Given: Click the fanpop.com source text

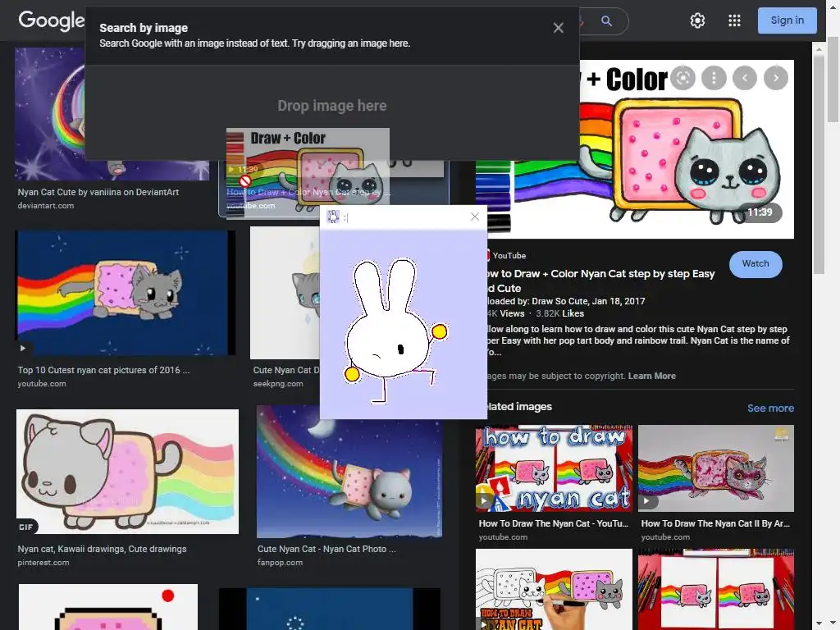Looking at the screenshot, I should (x=281, y=563).
